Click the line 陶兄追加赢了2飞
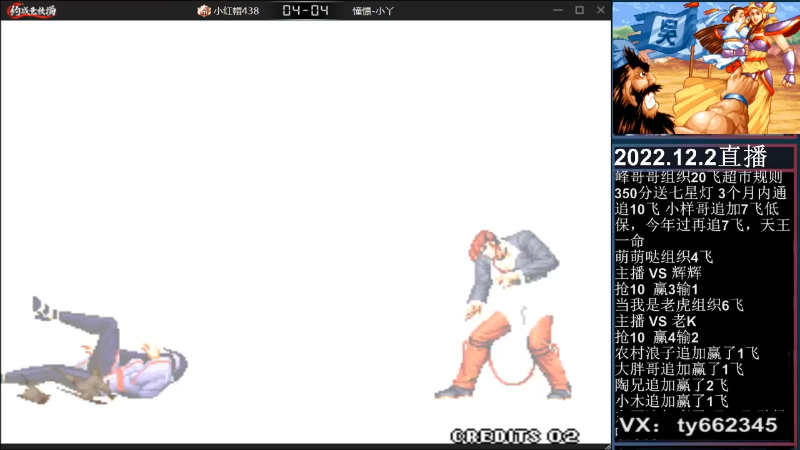This screenshot has height=450, width=800. pos(671,385)
